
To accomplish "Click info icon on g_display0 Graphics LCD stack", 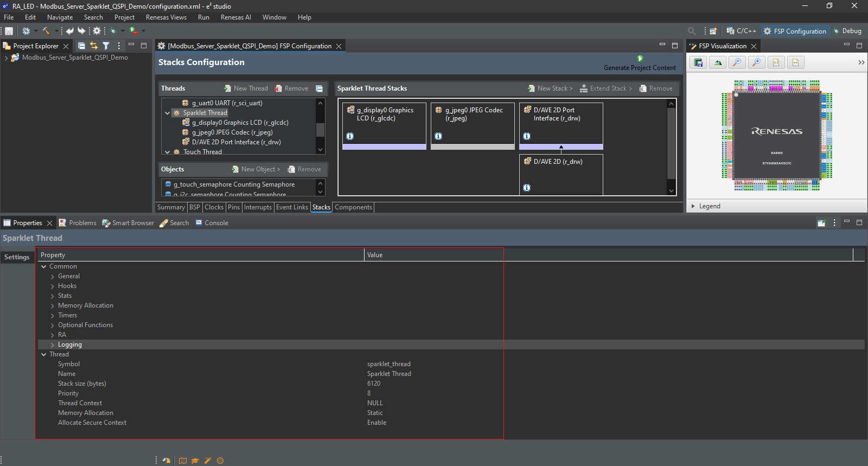I will (350, 136).
